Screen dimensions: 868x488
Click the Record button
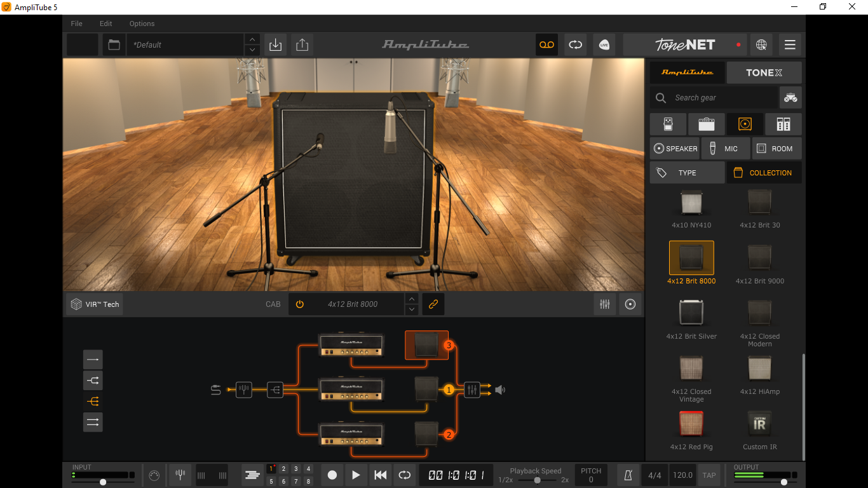[x=332, y=475]
